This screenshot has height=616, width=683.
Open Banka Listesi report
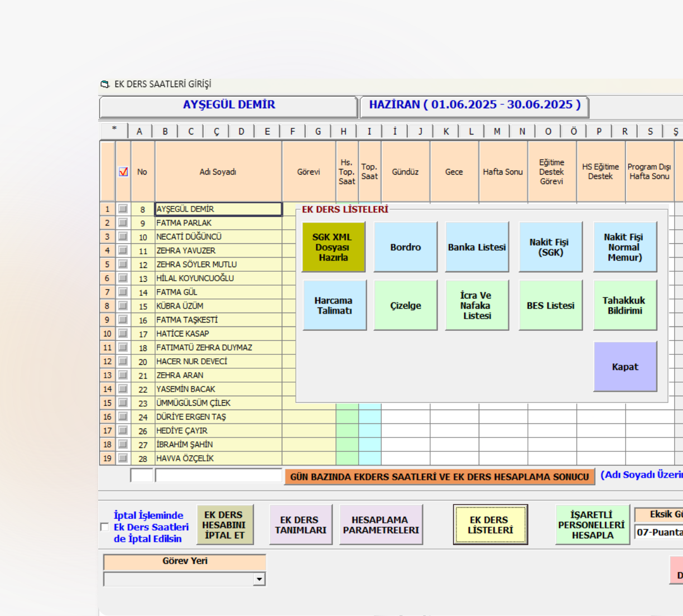click(x=477, y=247)
